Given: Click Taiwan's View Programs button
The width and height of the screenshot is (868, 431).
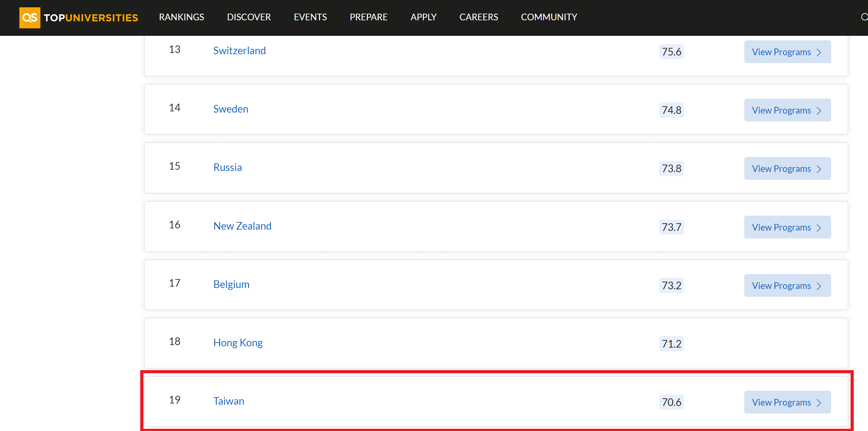Looking at the screenshot, I should 787,402.
